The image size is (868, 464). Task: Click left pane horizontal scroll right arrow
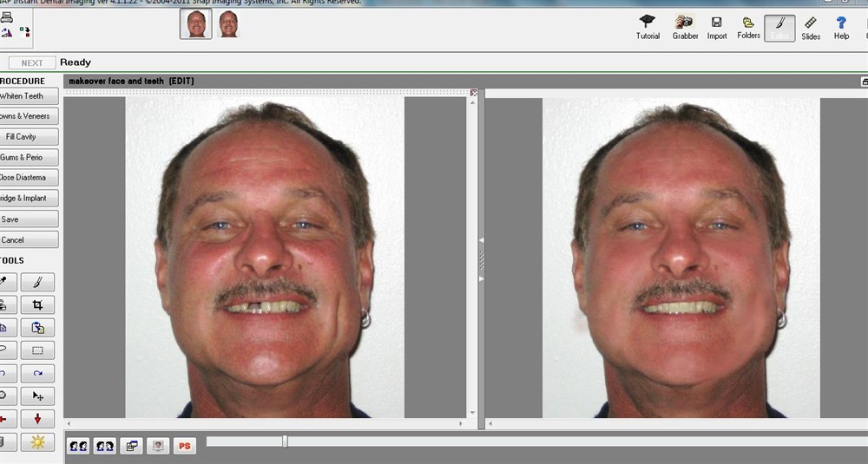point(461,423)
